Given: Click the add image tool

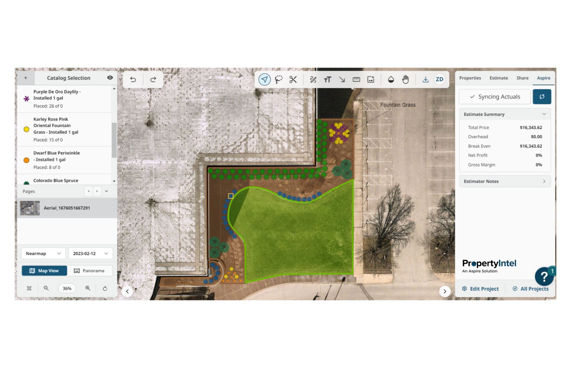Looking at the screenshot, I should (x=371, y=79).
